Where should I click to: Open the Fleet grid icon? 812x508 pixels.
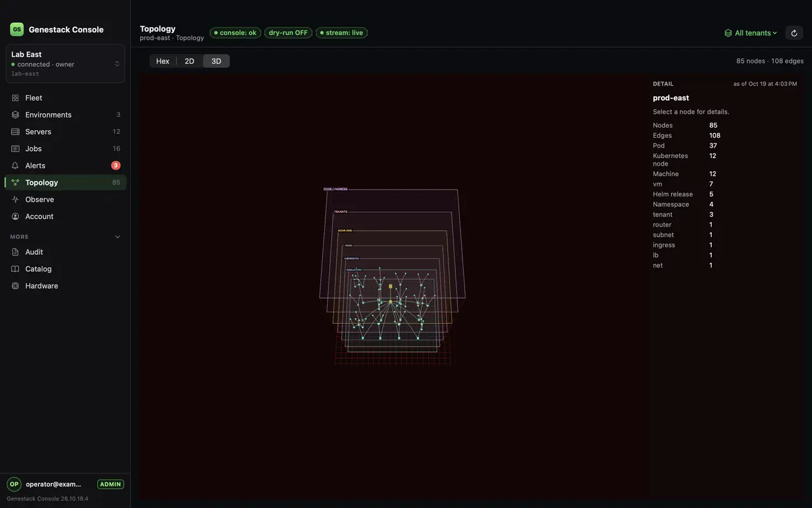pyautogui.click(x=15, y=98)
